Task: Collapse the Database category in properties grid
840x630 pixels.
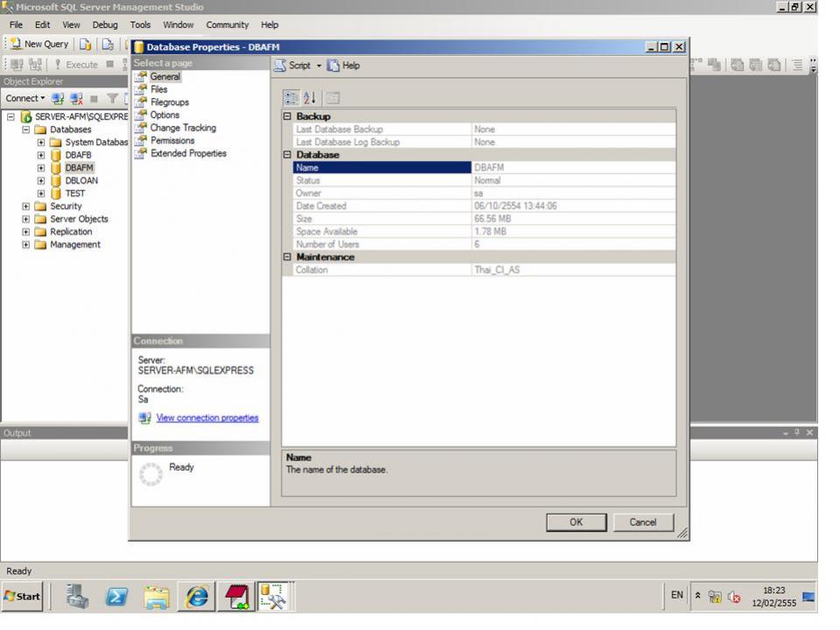Action: point(288,155)
